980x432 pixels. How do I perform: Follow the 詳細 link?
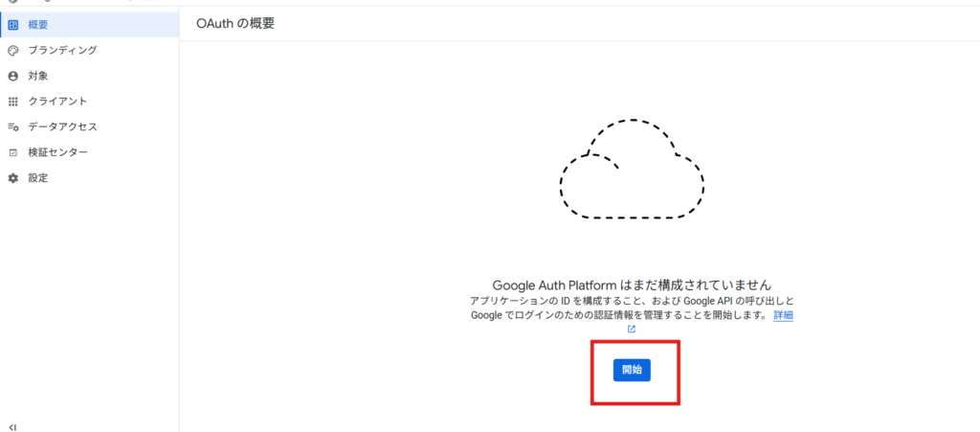coord(783,315)
